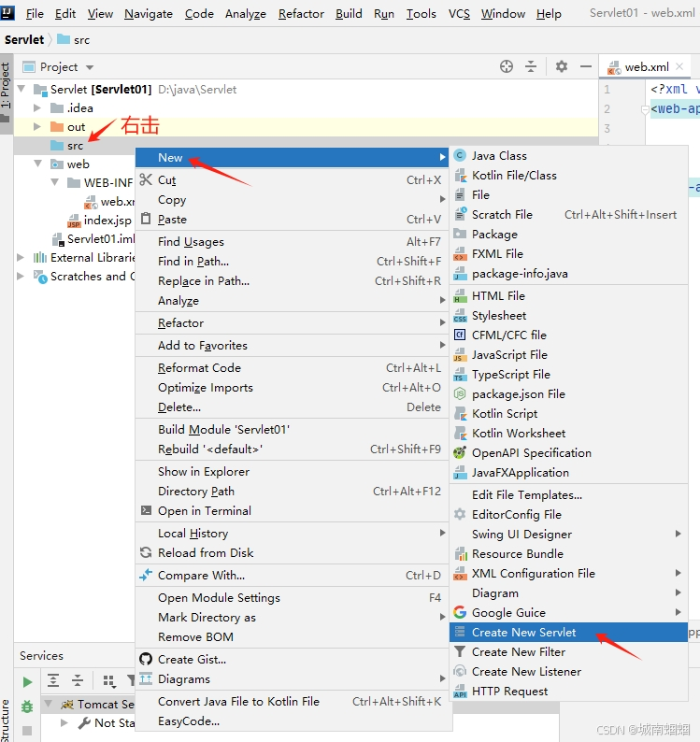The width and height of the screenshot is (700, 742).
Task: Choose EasyCode... in context menu
Action: (292, 721)
